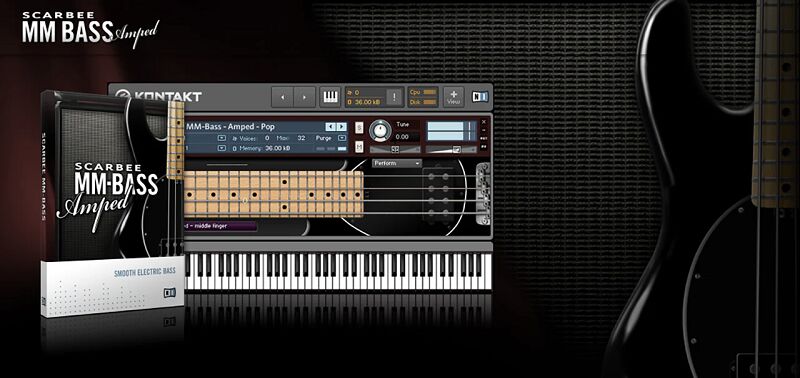Click the middle finger status field
This screenshot has width=800, height=378.
[x=220, y=226]
